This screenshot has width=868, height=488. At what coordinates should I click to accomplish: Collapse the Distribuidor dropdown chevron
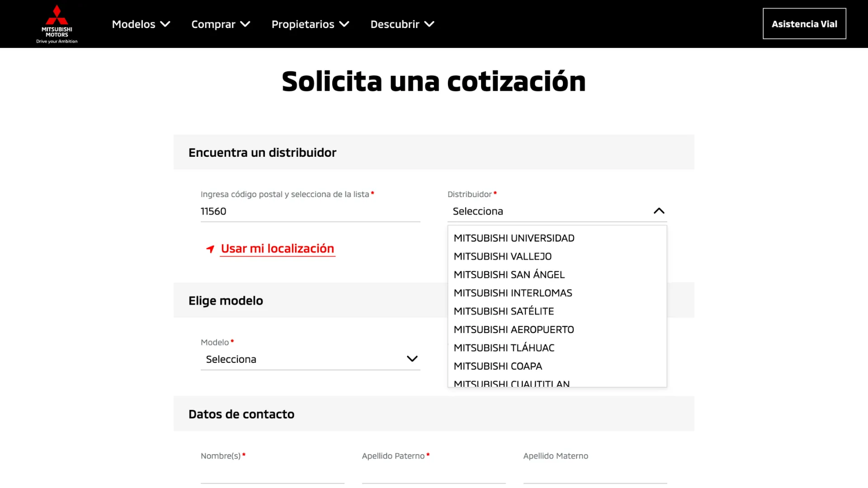click(x=659, y=211)
